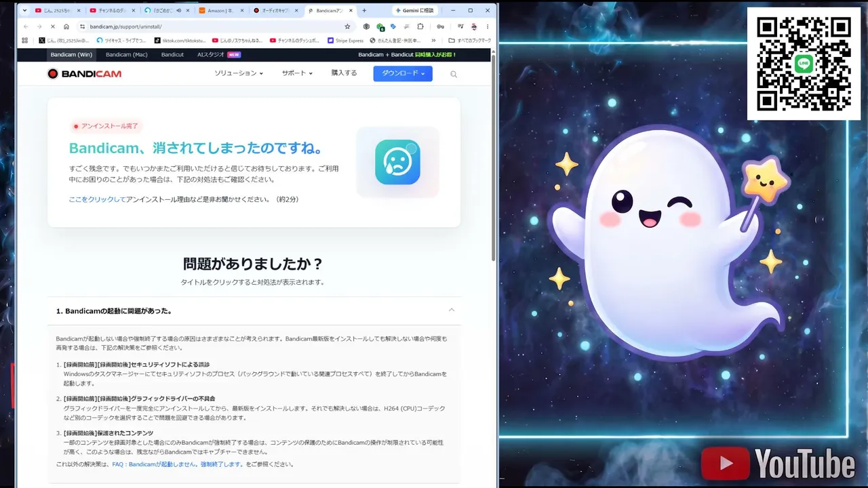This screenshot has height=488, width=868.
Task: Bookmark this page with the star icon
Action: 347,26
